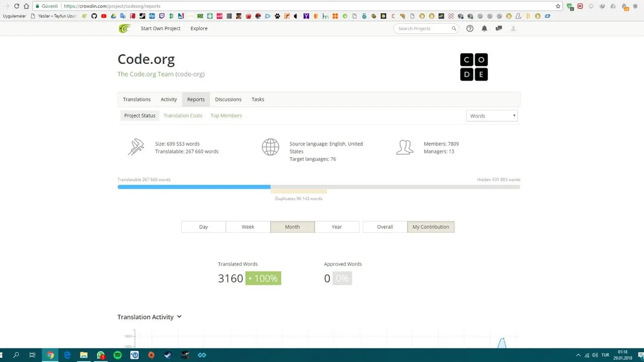644x362 pixels.
Task: Open Spotify from the taskbar
Action: [118, 355]
